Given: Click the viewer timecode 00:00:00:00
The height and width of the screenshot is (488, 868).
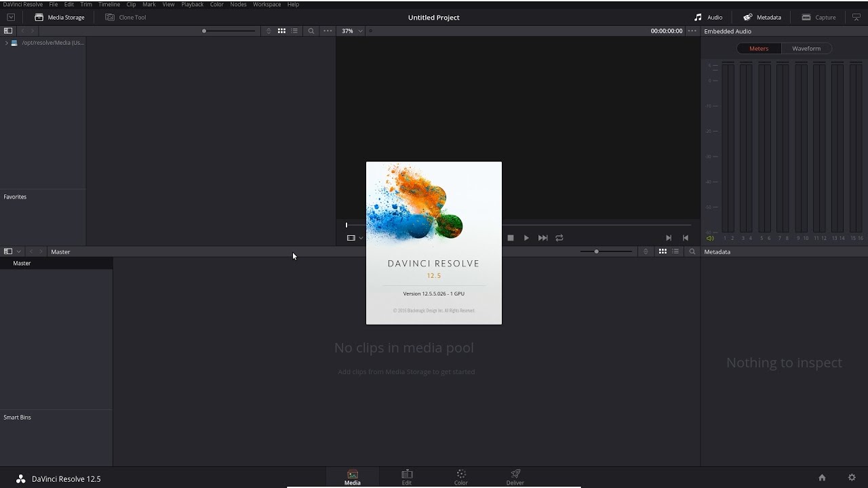Looking at the screenshot, I should click(x=667, y=30).
